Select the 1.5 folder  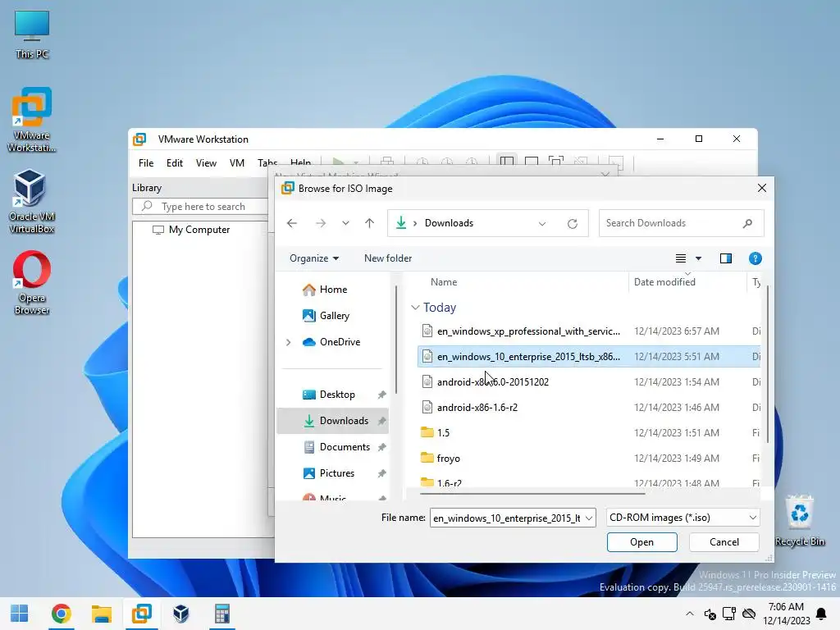[589, 433]
